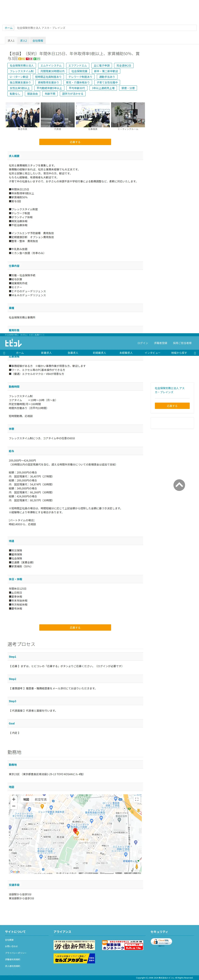Select ホーム in the navigation bar

(x=20, y=353)
